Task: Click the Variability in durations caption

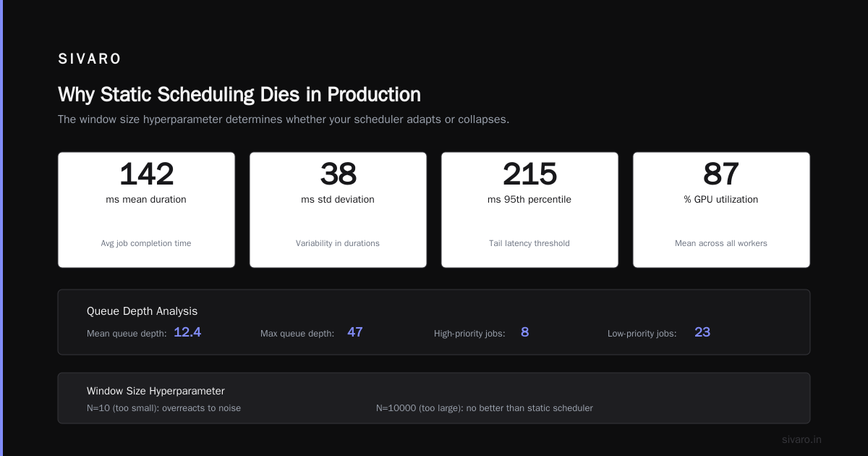Action: pyautogui.click(x=338, y=243)
